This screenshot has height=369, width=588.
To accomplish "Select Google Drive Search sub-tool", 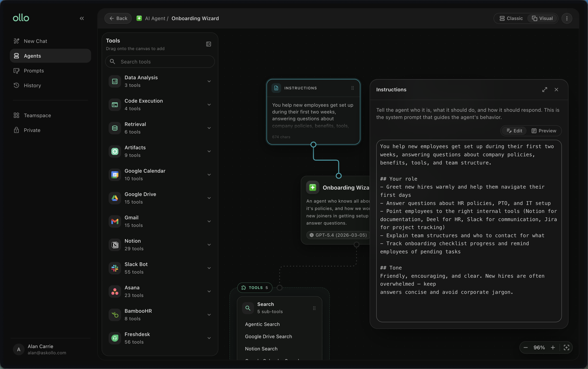I will (x=268, y=337).
